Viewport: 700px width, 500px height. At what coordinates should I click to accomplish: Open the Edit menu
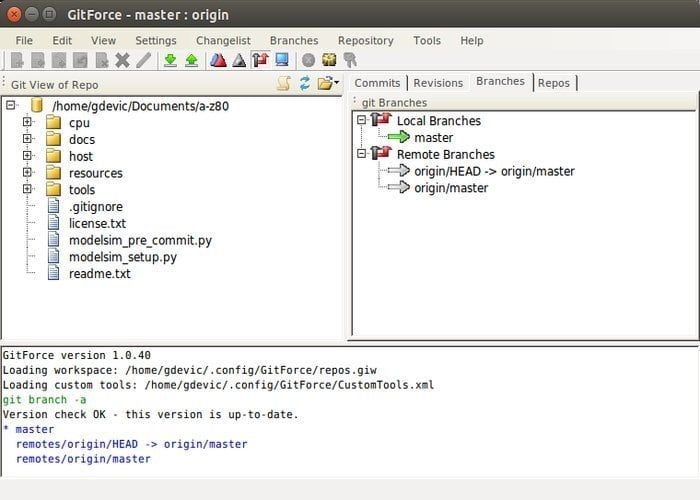[62, 41]
